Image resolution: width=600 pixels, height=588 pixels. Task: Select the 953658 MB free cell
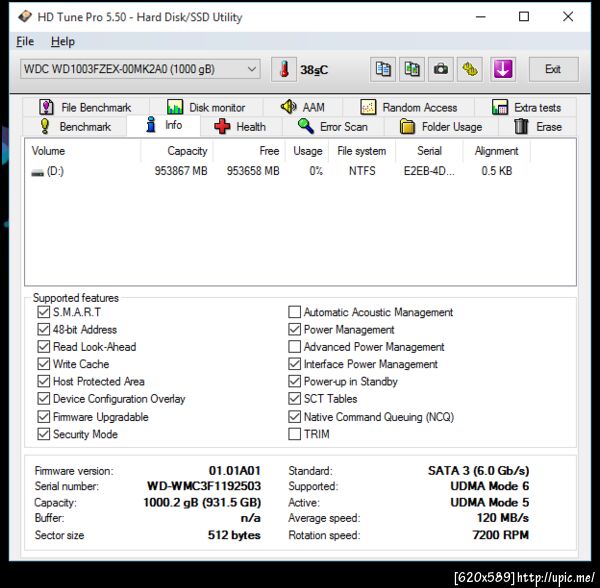(x=253, y=171)
